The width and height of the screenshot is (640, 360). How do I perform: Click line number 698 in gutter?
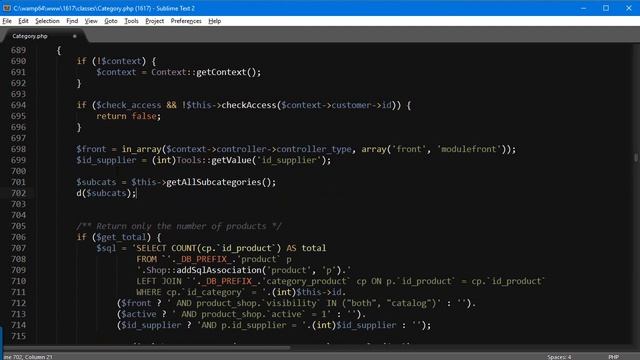(18, 149)
